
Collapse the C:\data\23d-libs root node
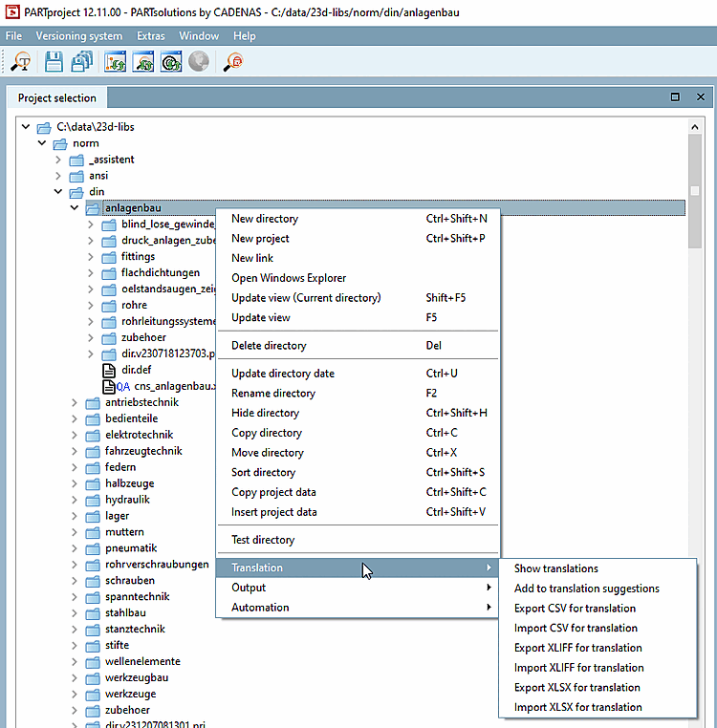tap(26, 127)
